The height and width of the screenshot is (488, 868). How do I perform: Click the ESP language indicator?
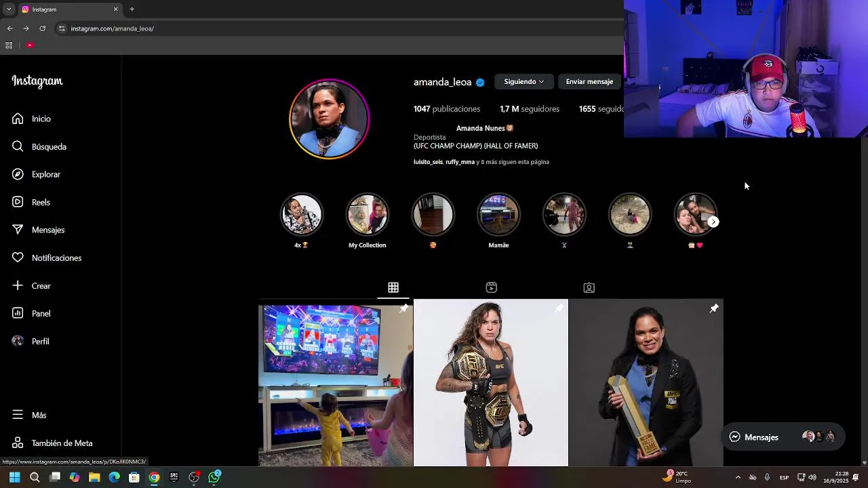784,477
